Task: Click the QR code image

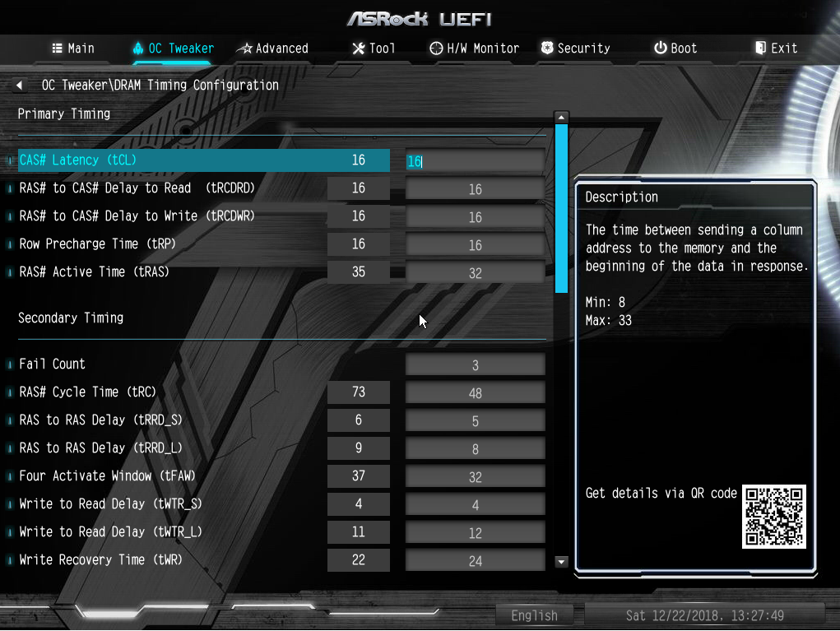Action: [773, 517]
